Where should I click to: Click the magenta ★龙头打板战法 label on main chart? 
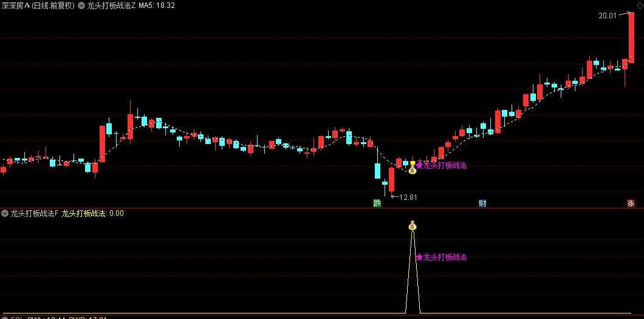click(442, 165)
